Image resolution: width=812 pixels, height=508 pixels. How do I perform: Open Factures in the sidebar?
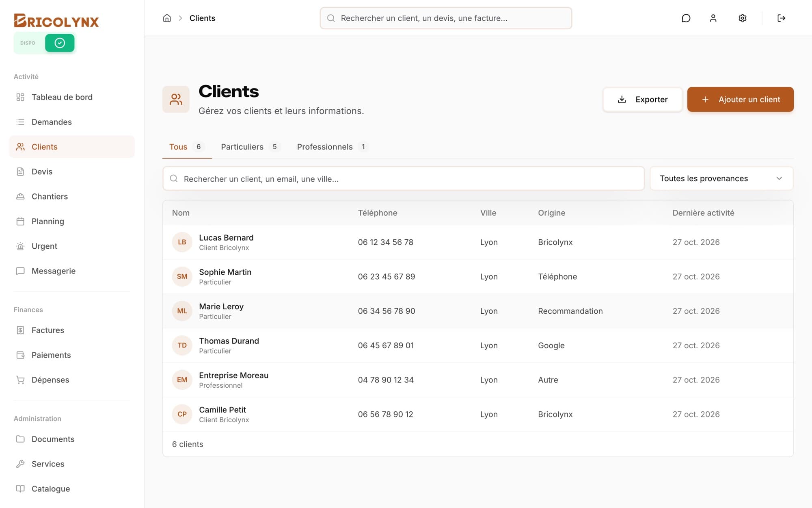point(72,330)
